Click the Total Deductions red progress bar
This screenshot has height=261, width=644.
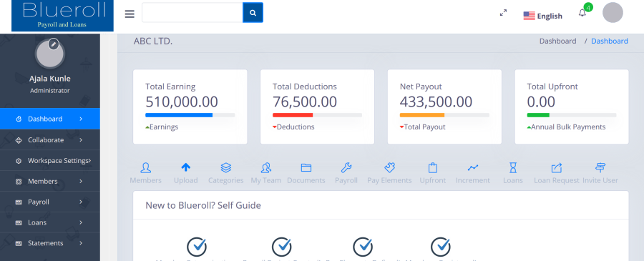pyautogui.click(x=293, y=115)
